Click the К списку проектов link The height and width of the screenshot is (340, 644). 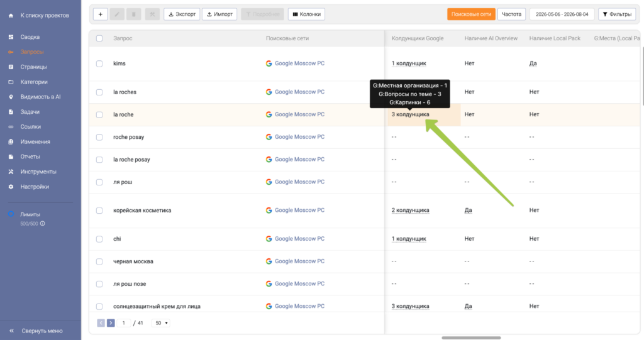click(x=45, y=16)
